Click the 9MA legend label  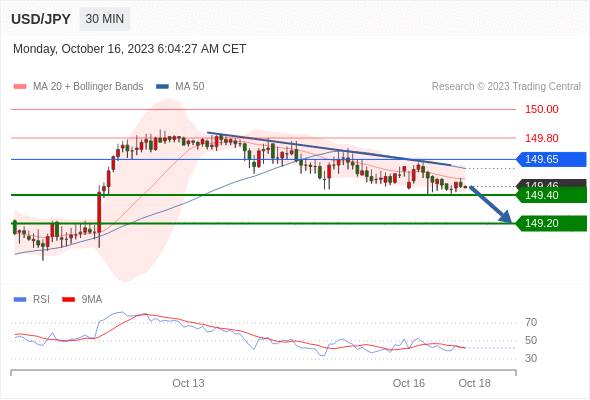click(92, 300)
